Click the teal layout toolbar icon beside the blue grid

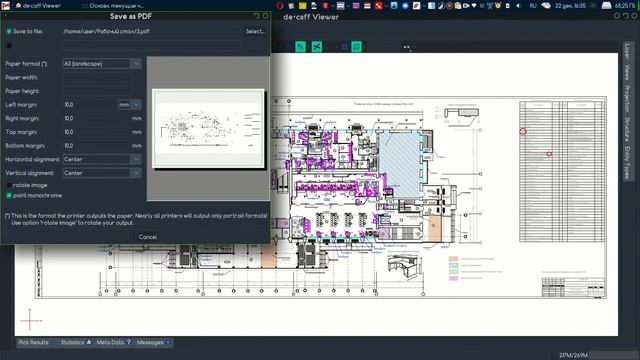(x=356, y=47)
